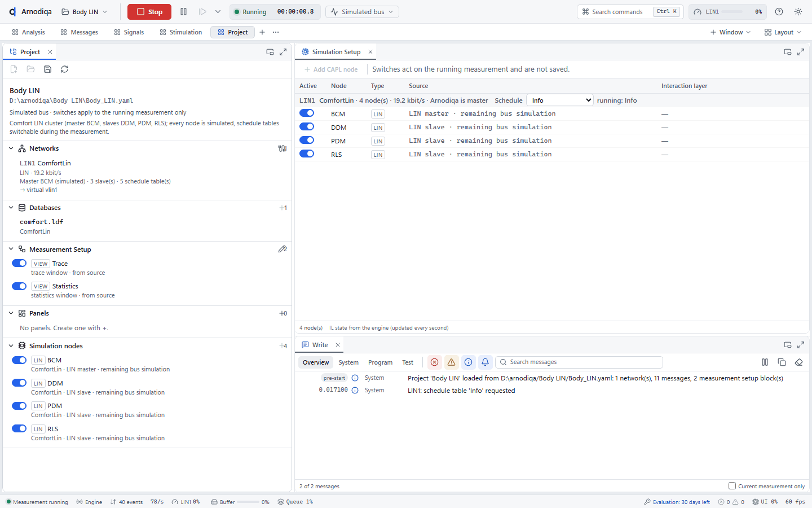Open the Body LIN project dropdown
This screenshot has width=812, height=508.
click(x=84, y=12)
